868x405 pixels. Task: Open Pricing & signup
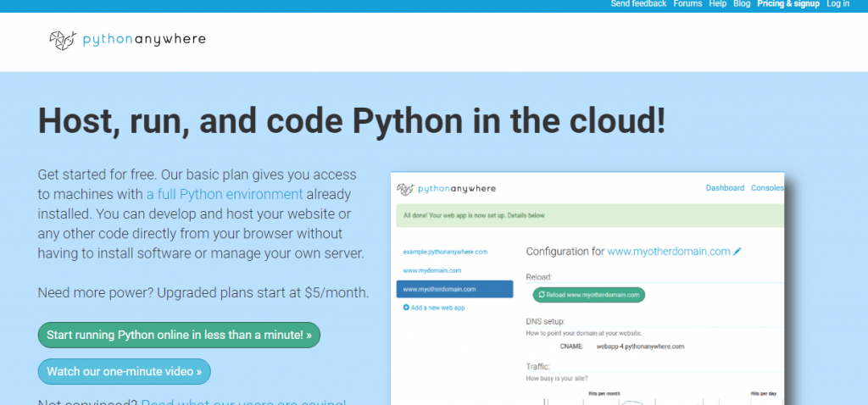(787, 4)
